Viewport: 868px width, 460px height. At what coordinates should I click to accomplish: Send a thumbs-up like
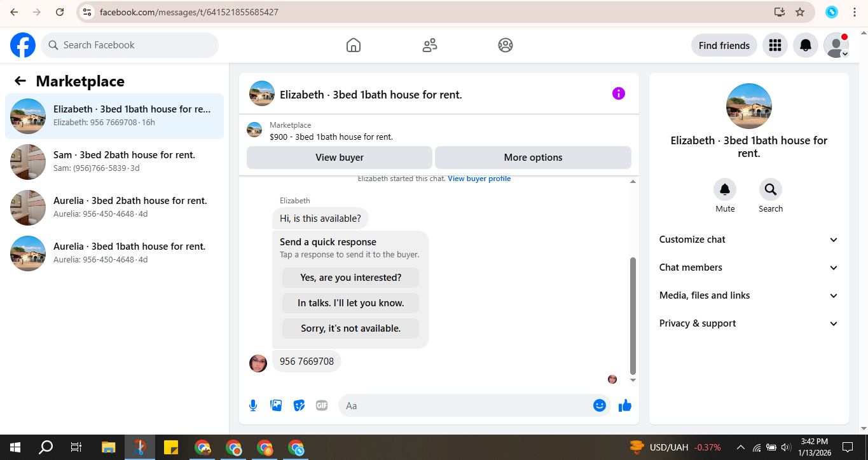[x=625, y=405]
